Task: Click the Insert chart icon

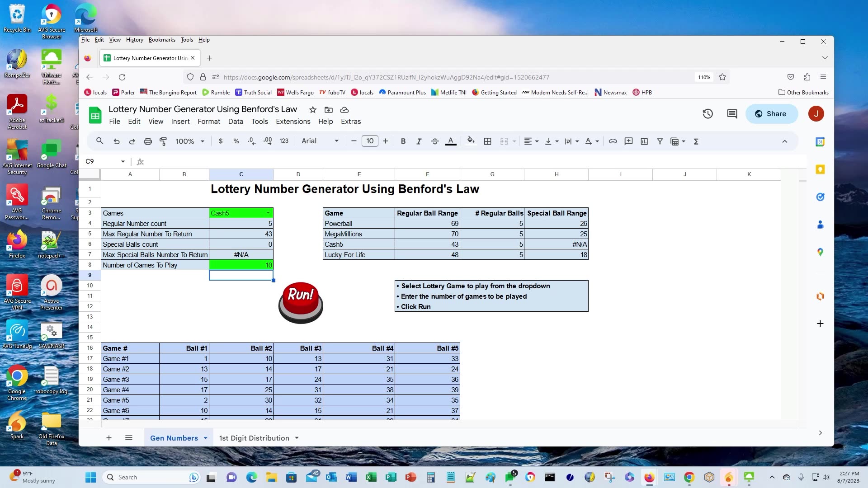Action: point(644,141)
